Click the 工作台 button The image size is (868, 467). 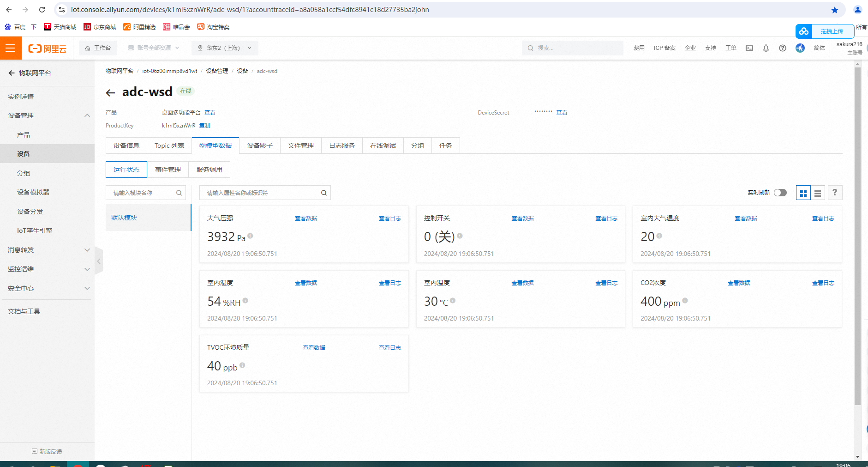[x=98, y=48]
